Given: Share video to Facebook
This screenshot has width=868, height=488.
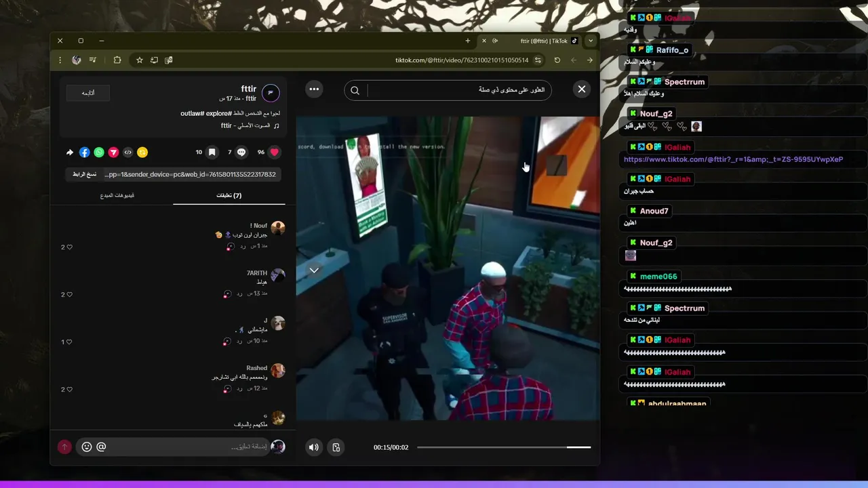Looking at the screenshot, I should coord(84,152).
